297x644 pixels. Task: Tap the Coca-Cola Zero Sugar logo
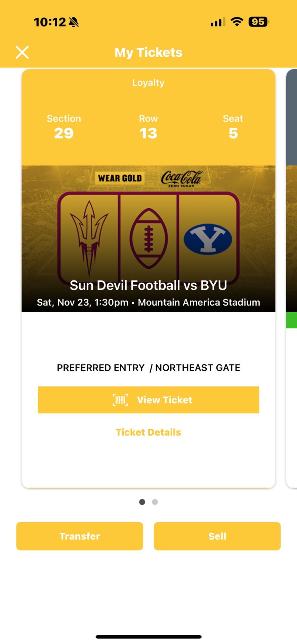pos(181,178)
